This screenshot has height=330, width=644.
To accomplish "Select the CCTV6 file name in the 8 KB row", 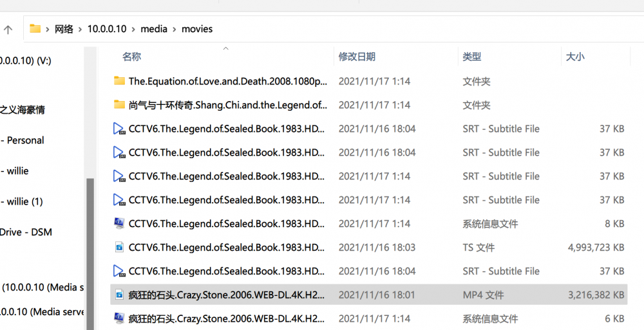I will [227, 224].
